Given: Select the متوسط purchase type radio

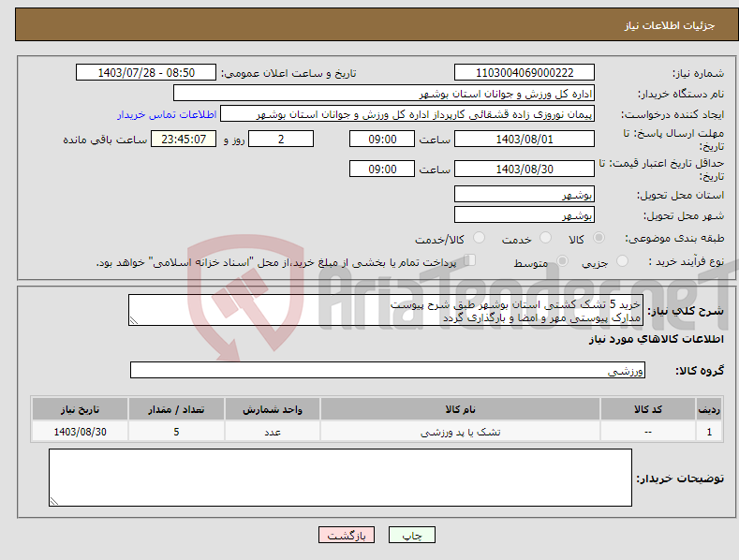Looking at the screenshot, I should pyautogui.click(x=562, y=260).
